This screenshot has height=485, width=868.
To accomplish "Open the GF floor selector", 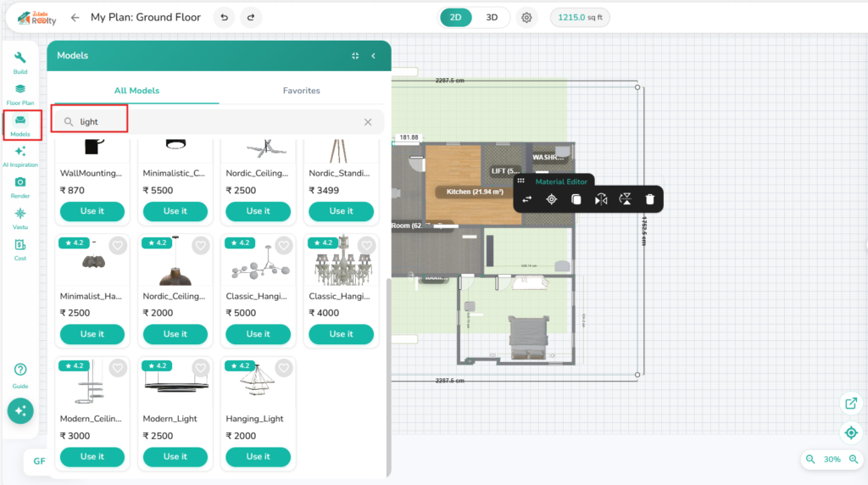I will point(39,461).
